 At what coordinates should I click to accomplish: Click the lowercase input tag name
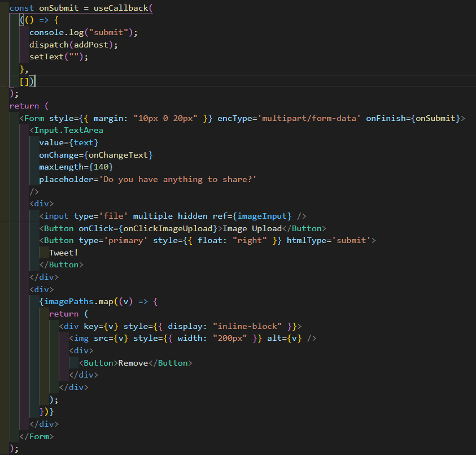point(56,216)
